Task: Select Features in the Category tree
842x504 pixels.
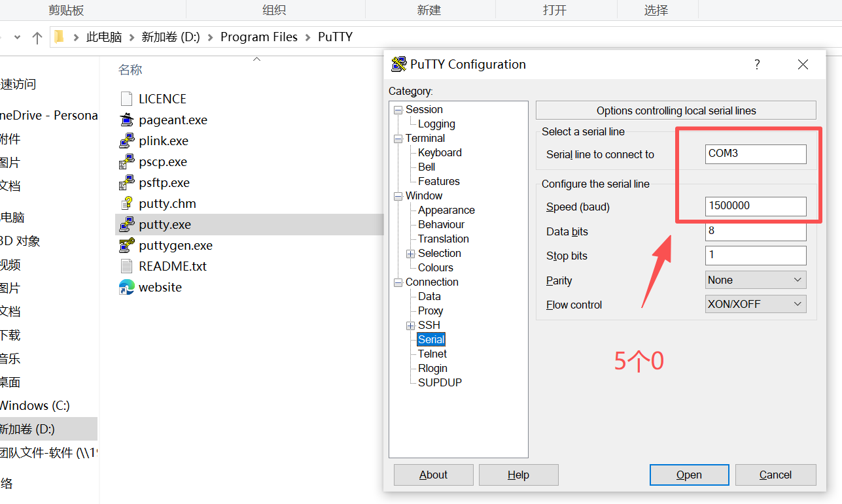Action: click(x=438, y=181)
